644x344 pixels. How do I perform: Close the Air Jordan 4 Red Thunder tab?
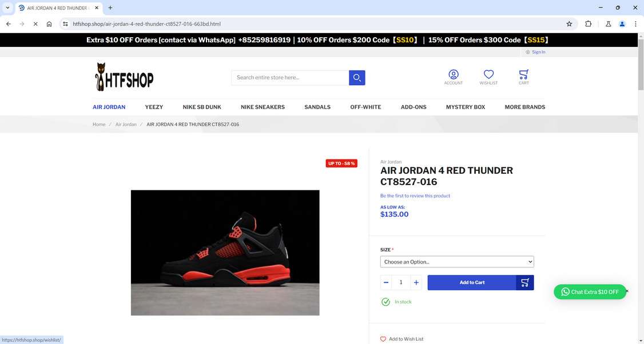click(97, 8)
